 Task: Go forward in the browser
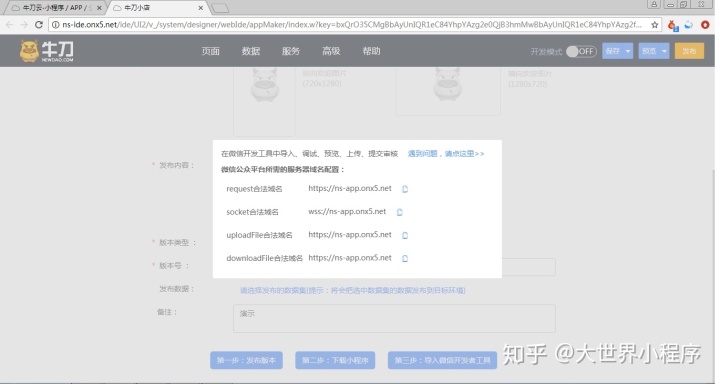click(24, 25)
